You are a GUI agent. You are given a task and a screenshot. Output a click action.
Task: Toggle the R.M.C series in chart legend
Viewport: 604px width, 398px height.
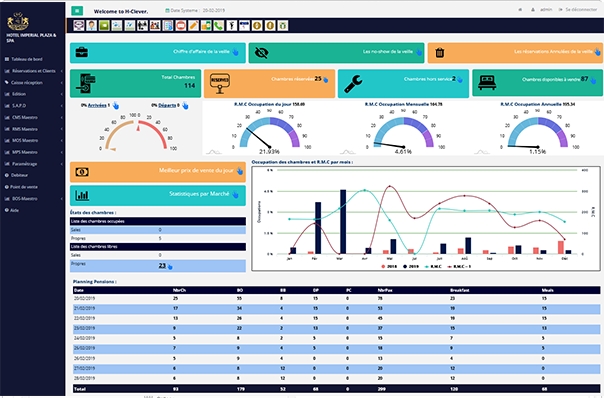433,266
